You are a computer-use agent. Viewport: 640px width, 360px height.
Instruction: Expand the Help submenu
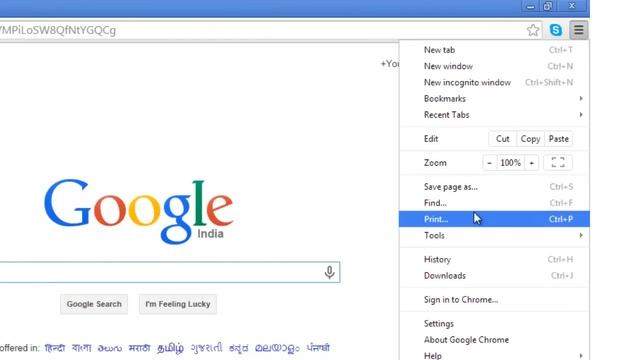click(494, 355)
